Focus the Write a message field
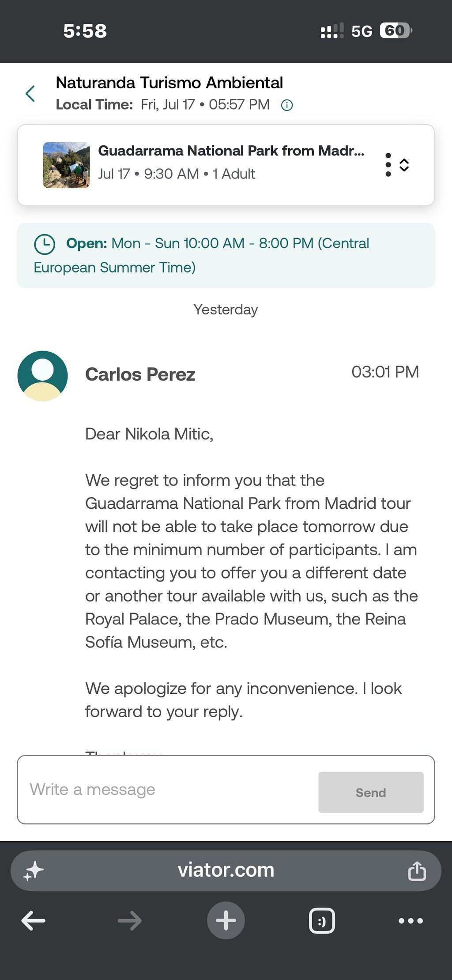The image size is (452, 980). 168,790
